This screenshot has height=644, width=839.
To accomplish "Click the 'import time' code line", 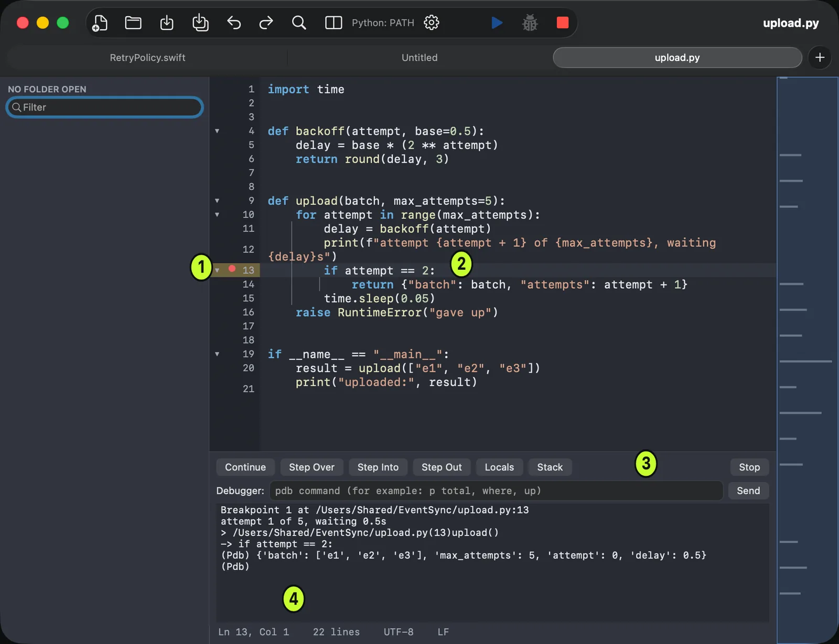I will point(306,90).
